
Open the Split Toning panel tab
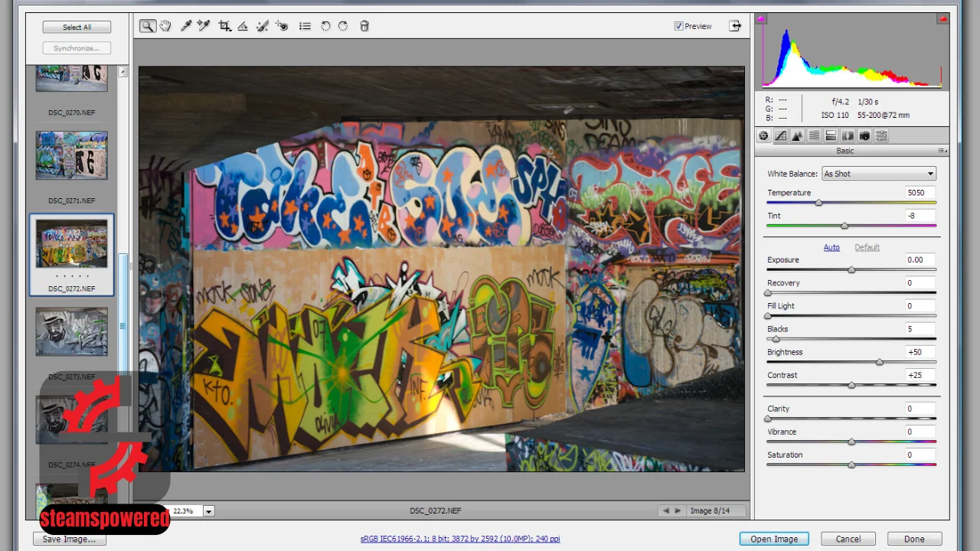tap(831, 135)
